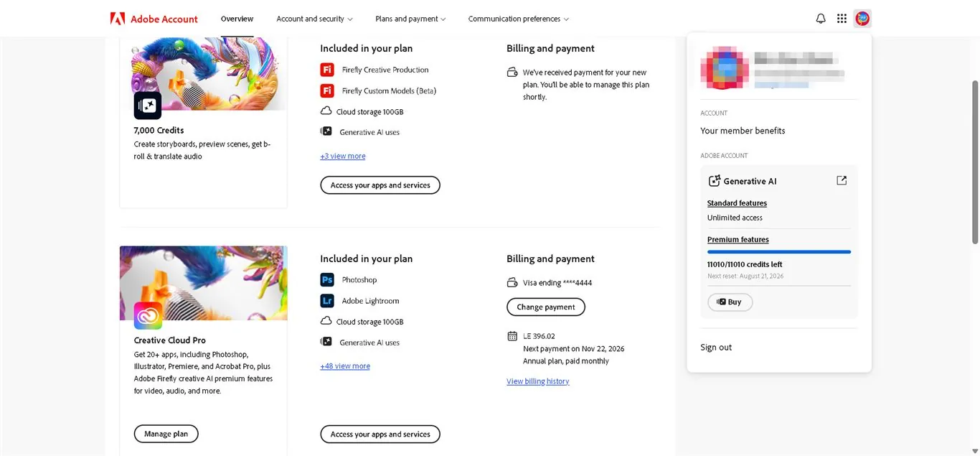Expand Plans and payment menu
980x456 pixels.
coord(410,19)
